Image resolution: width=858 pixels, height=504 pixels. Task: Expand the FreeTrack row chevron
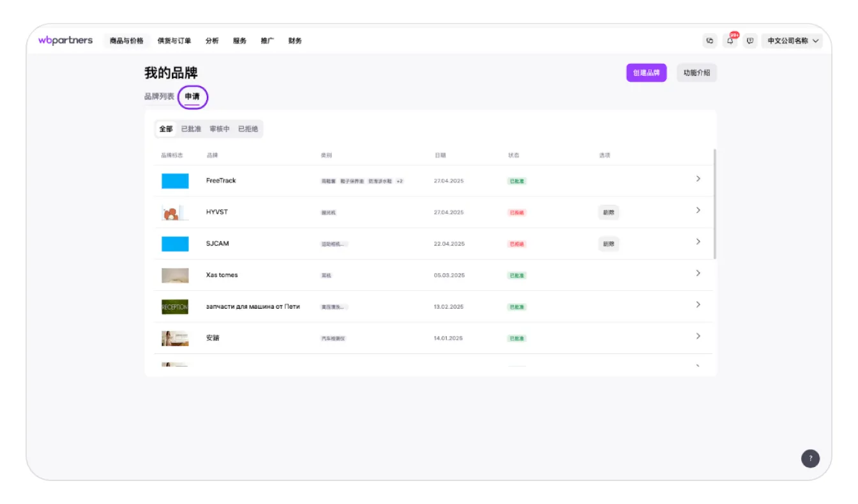coord(698,179)
